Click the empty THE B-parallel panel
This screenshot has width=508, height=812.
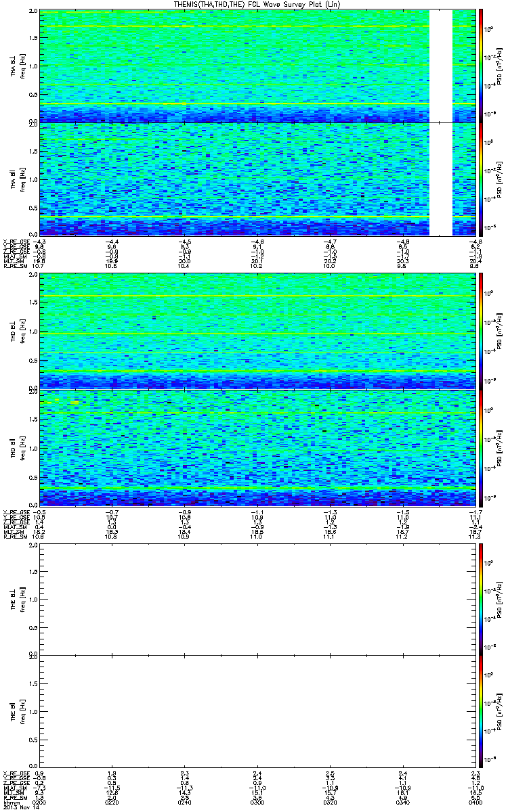click(257, 710)
